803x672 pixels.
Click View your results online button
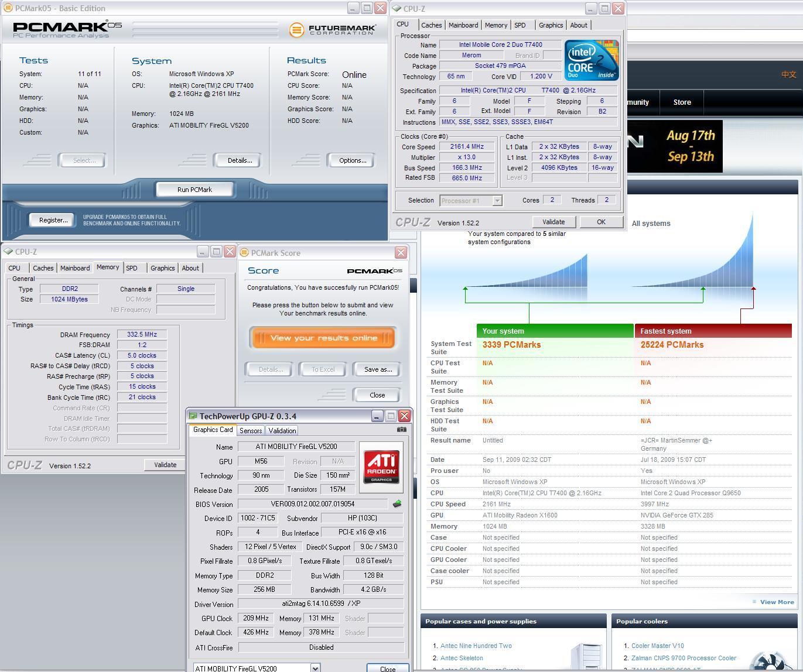(323, 338)
